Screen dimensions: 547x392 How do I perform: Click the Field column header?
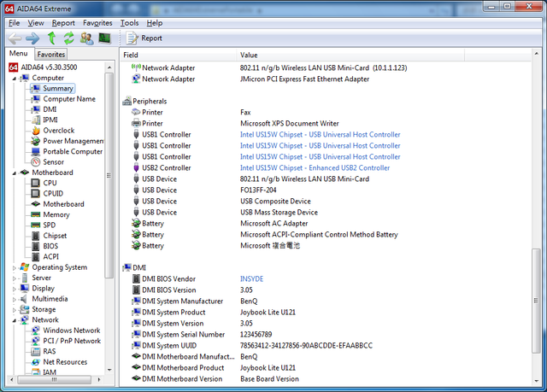179,55
